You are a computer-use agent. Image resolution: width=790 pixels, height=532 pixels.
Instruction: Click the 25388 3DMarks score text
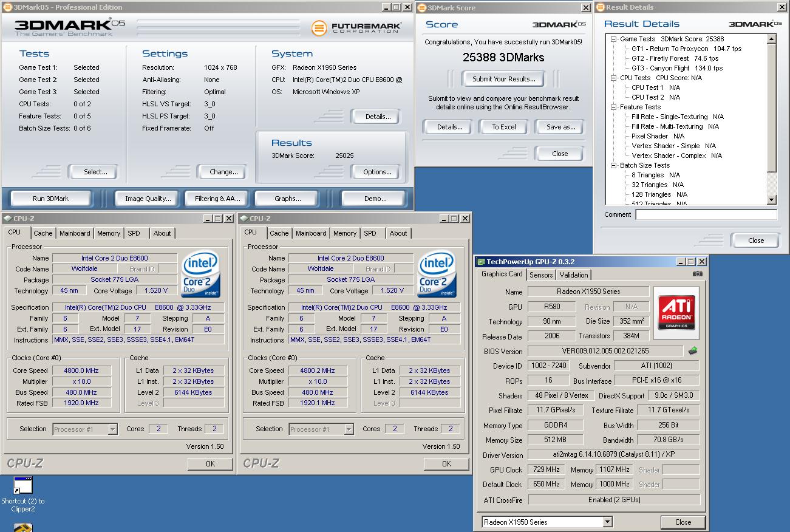pos(503,58)
